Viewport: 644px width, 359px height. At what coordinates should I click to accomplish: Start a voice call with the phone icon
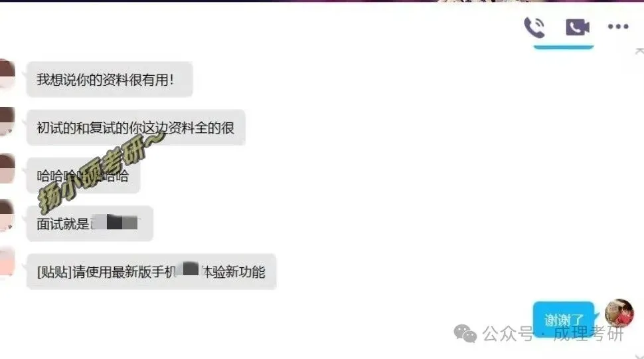pos(534,27)
